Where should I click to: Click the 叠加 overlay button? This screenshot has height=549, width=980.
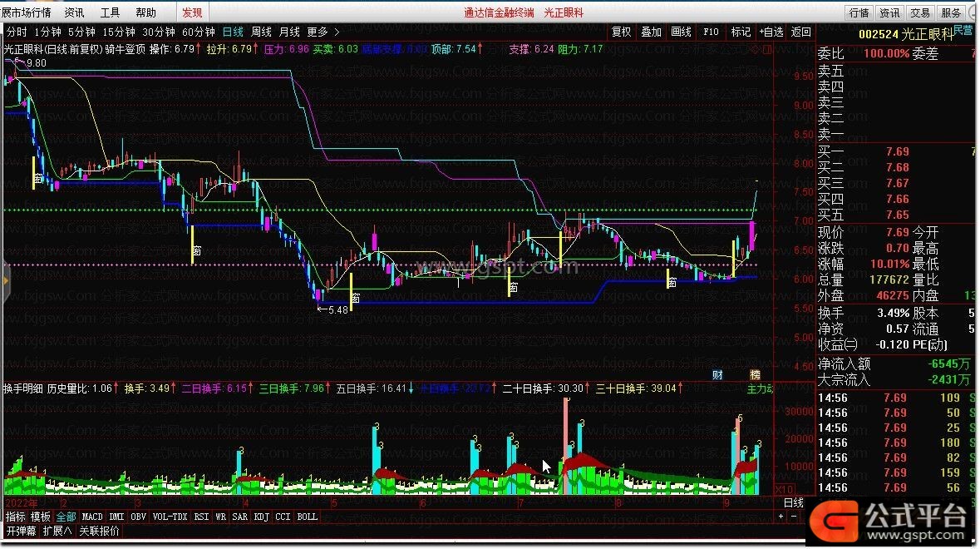[651, 32]
